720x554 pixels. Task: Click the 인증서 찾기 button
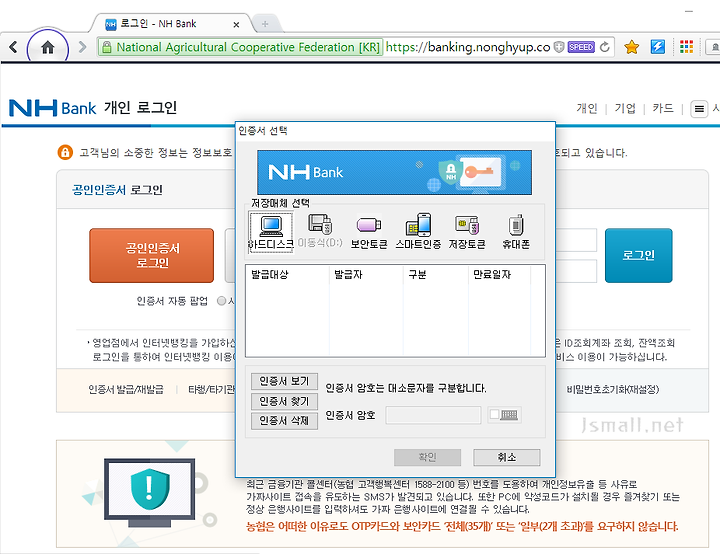[x=284, y=401]
